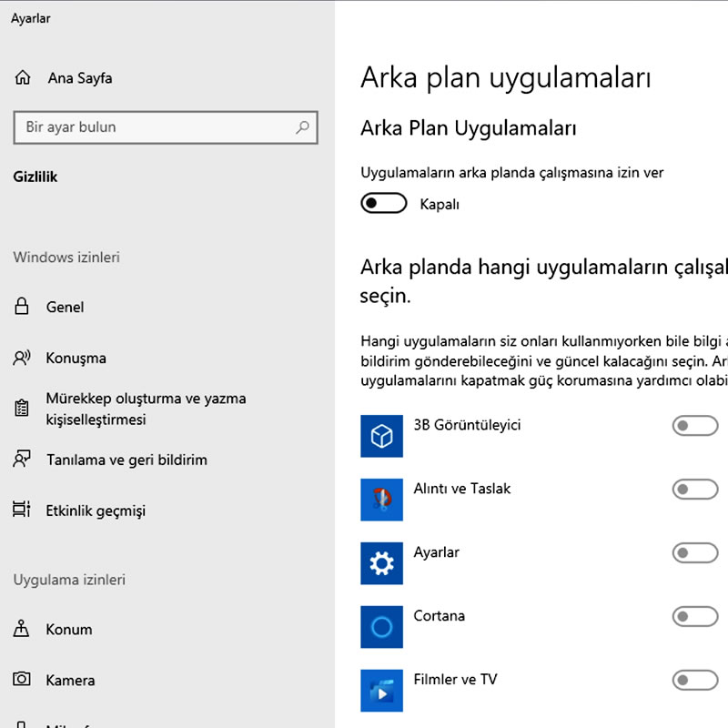
Task: Click the Alıntı ve Taslak app icon
Action: click(x=381, y=500)
